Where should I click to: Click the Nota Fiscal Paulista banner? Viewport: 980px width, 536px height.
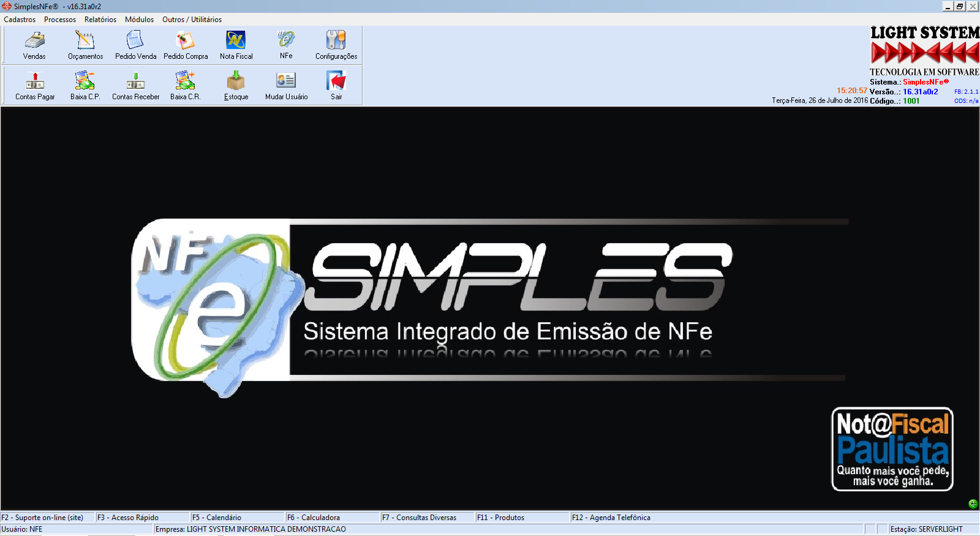(892, 449)
